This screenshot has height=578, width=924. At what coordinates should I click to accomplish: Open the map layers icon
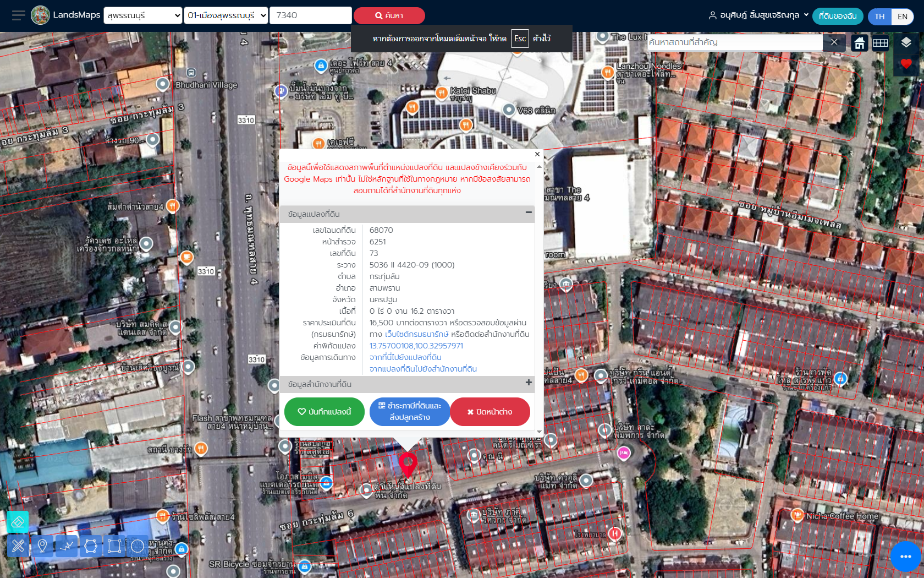pyautogui.click(x=906, y=42)
